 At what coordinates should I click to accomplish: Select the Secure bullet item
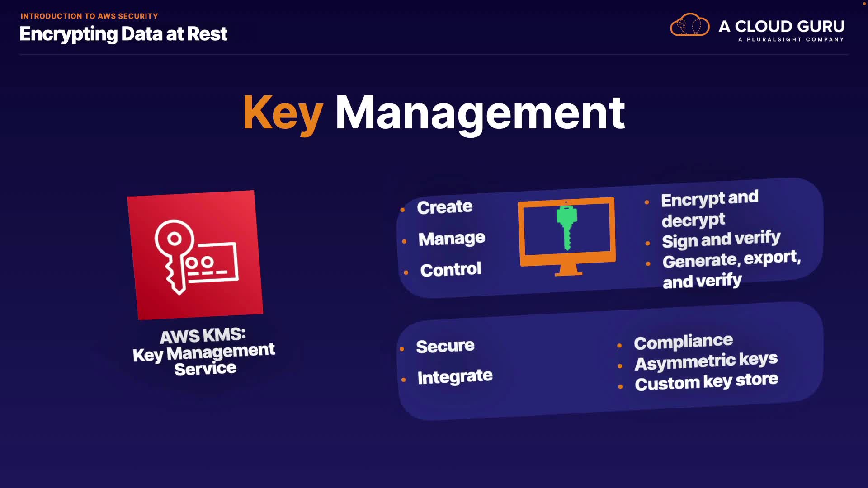pos(445,346)
